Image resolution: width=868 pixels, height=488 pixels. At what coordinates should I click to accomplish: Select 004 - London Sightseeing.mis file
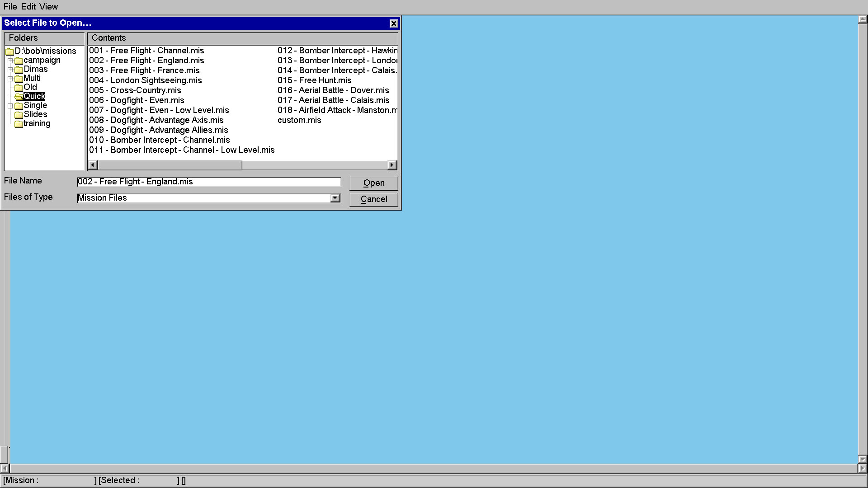point(145,80)
